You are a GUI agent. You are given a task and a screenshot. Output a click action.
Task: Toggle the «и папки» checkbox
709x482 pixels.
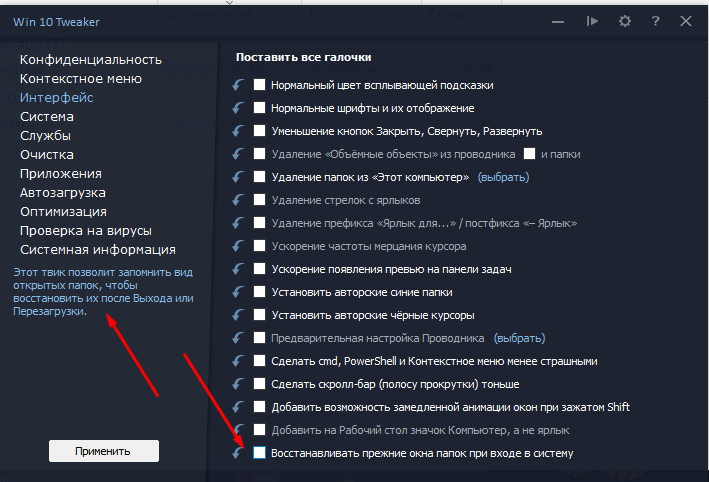tap(529, 154)
